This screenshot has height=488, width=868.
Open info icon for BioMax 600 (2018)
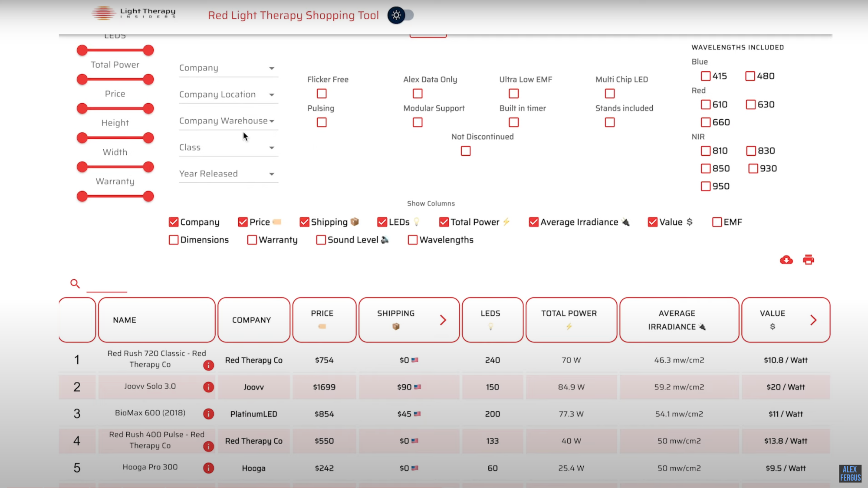[x=208, y=414]
